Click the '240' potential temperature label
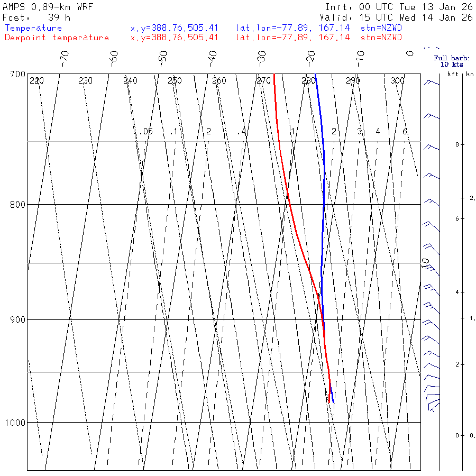Viewport: 476px width, 476px height. point(130,81)
